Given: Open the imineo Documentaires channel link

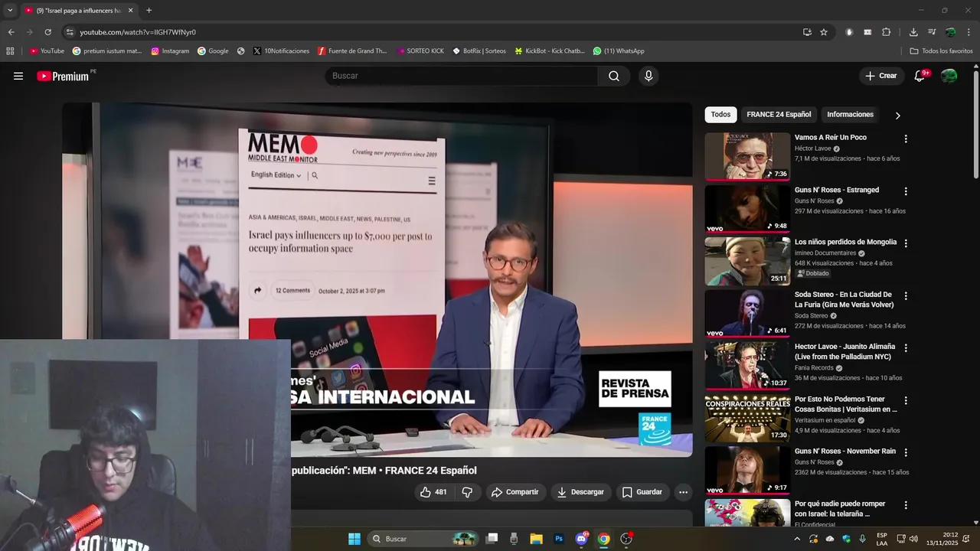Looking at the screenshot, I should pyautogui.click(x=825, y=253).
